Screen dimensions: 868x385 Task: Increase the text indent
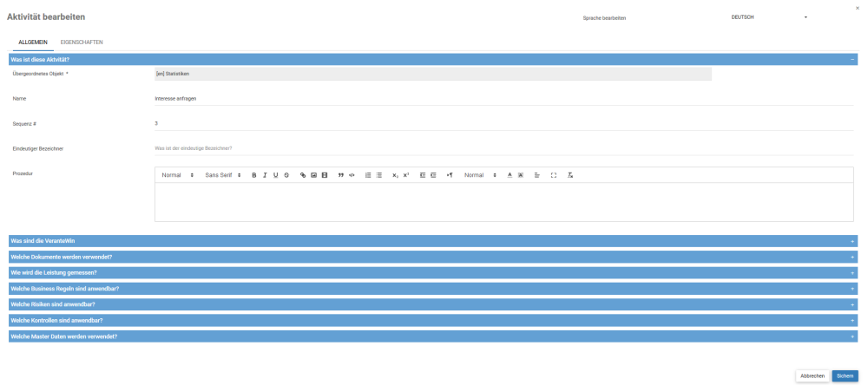pyautogui.click(x=433, y=175)
